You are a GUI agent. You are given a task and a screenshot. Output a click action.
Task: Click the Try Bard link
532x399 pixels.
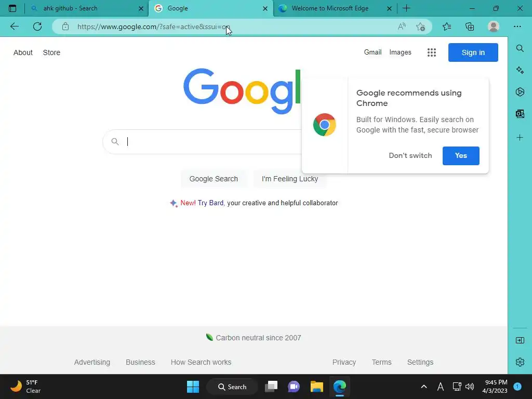click(210, 203)
